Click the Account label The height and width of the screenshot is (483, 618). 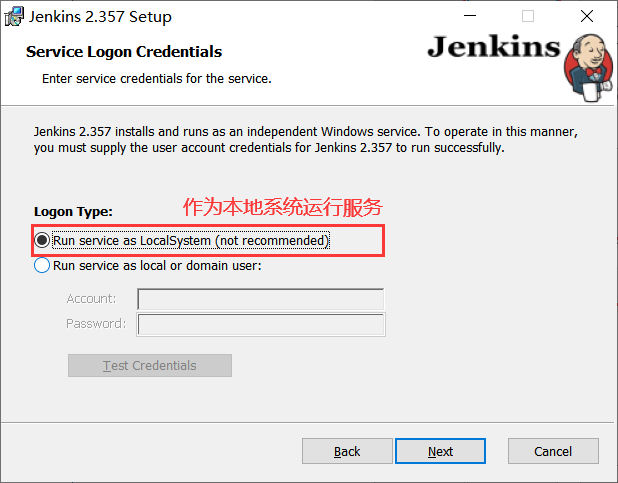[x=91, y=298]
